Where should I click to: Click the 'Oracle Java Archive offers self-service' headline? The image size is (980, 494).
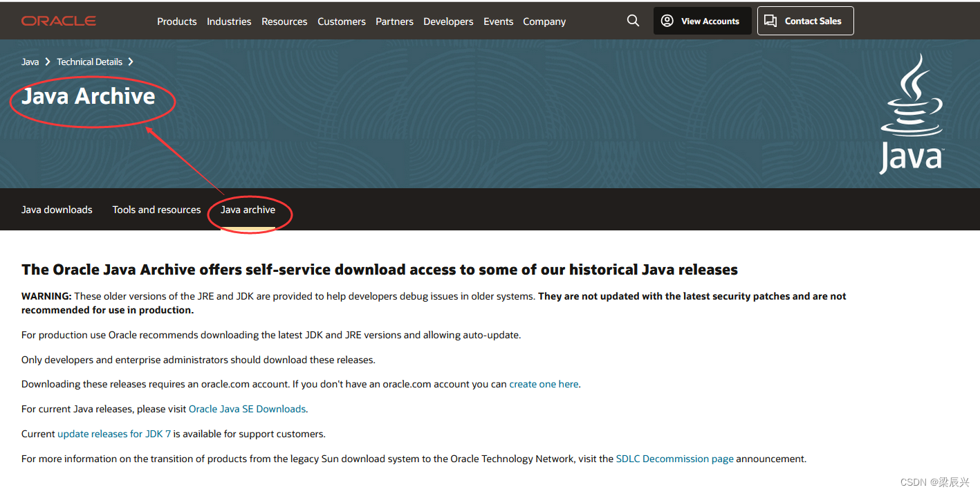click(380, 270)
